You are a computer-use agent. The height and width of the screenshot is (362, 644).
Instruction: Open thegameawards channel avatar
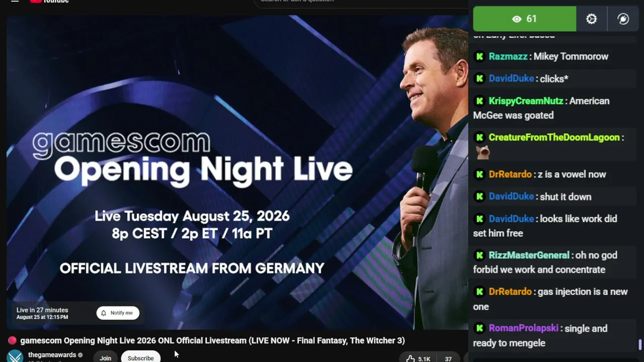pyautogui.click(x=15, y=356)
